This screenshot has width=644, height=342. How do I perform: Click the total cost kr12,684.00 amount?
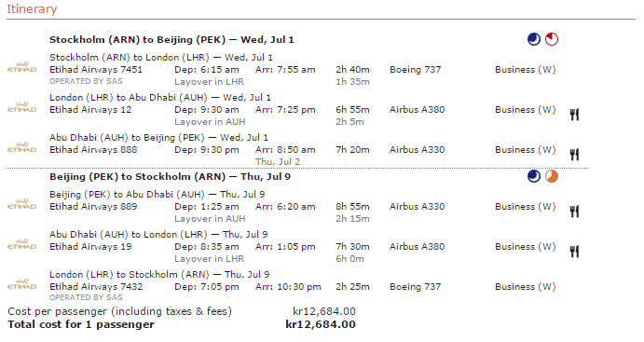pyautogui.click(x=321, y=324)
